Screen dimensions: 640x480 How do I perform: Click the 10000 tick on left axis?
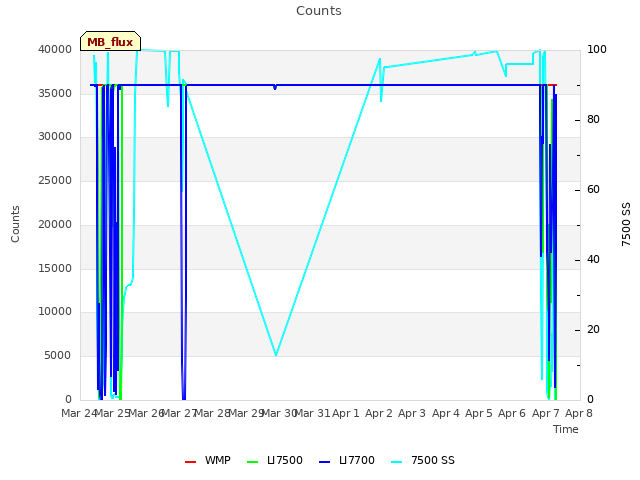55,311
